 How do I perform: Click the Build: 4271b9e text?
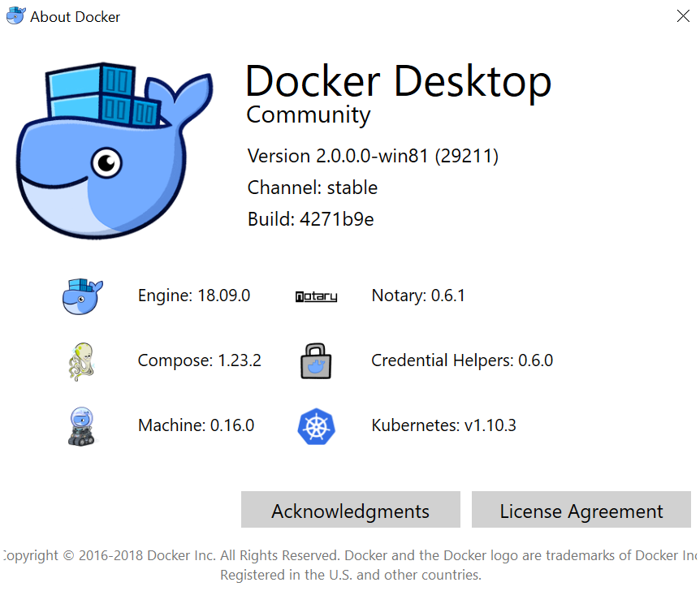(x=311, y=219)
